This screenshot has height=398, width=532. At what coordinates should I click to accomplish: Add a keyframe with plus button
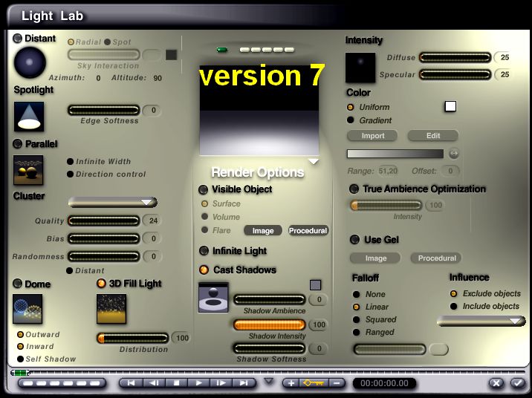click(x=291, y=383)
